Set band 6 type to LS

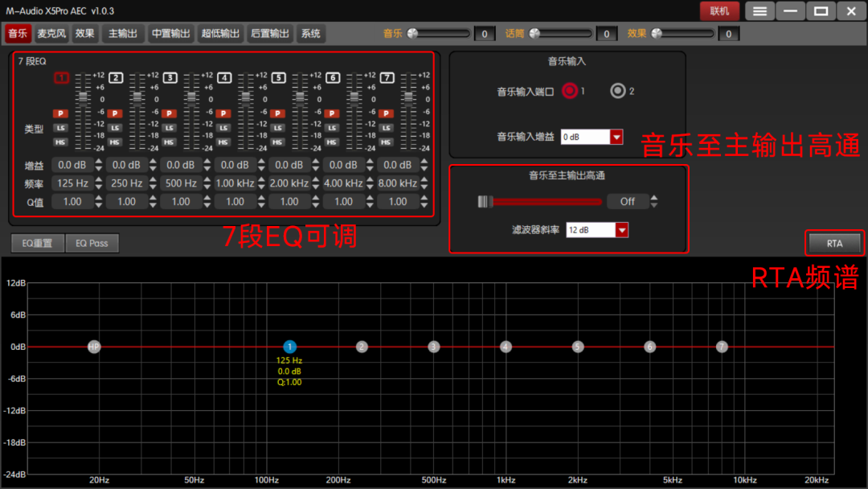[x=332, y=128]
